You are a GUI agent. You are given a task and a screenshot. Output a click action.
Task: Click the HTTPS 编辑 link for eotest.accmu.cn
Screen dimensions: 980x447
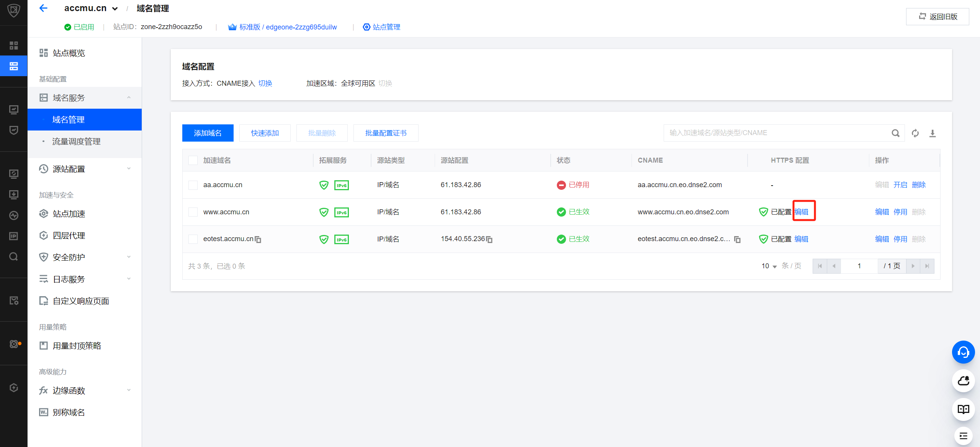coord(802,239)
